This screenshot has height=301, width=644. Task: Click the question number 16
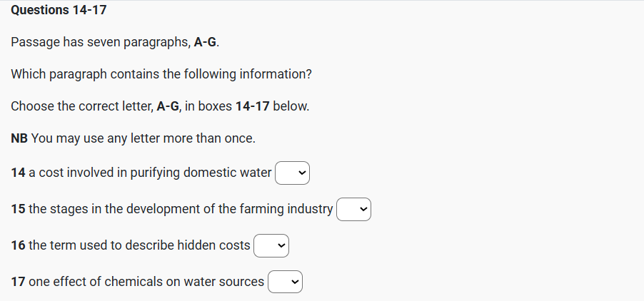pos(19,245)
